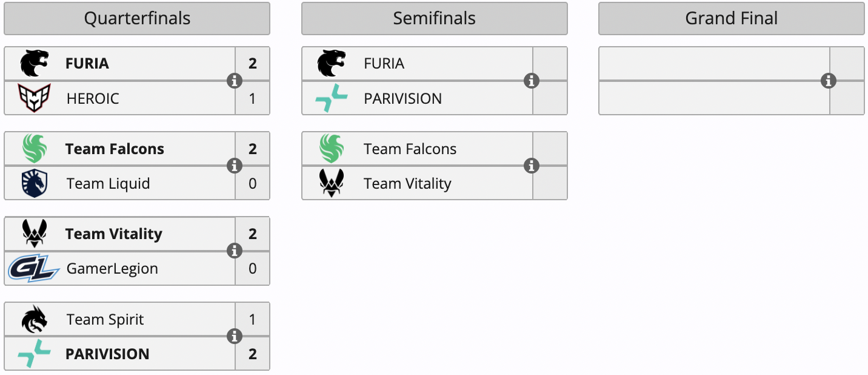Image resolution: width=868 pixels, height=375 pixels.
Task: Open info for FURIA vs HEROIC quarterfinal
Action: click(x=235, y=81)
